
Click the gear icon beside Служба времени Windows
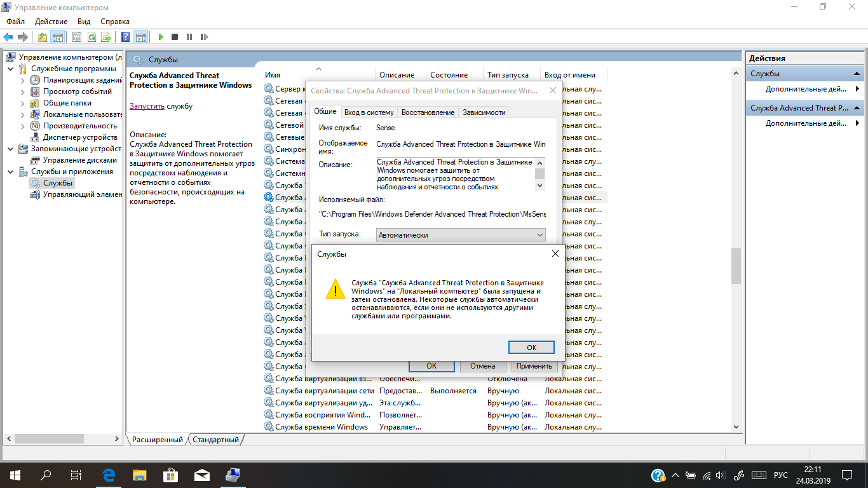[269, 427]
